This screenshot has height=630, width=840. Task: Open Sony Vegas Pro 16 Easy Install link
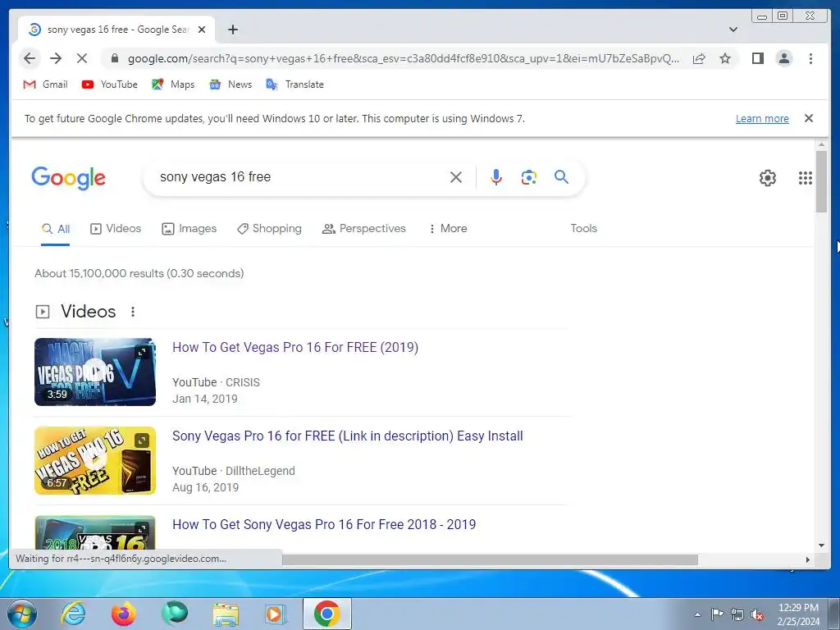(x=348, y=436)
